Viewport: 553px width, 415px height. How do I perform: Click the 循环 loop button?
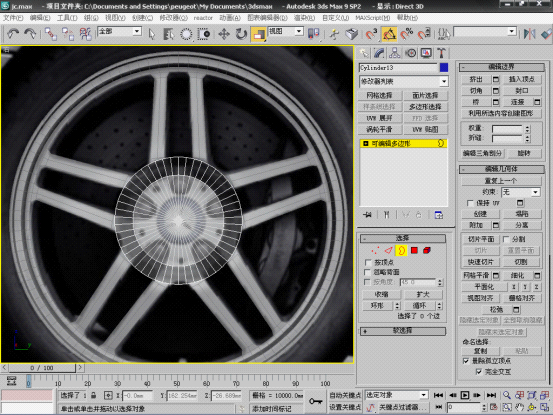click(x=420, y=306)
